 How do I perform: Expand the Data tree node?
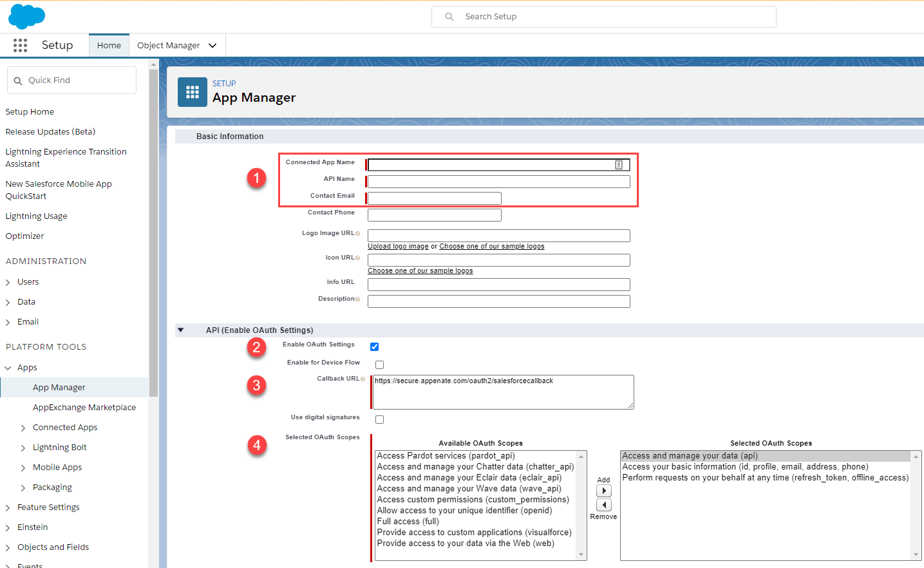coord(8,302)
